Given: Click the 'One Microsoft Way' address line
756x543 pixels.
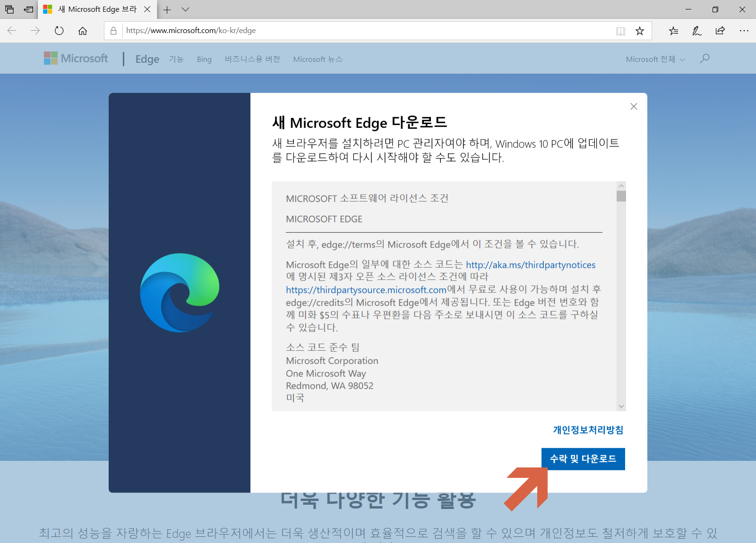Looking at the screenshot, I should pyautogui.click(x=326, y=373).
